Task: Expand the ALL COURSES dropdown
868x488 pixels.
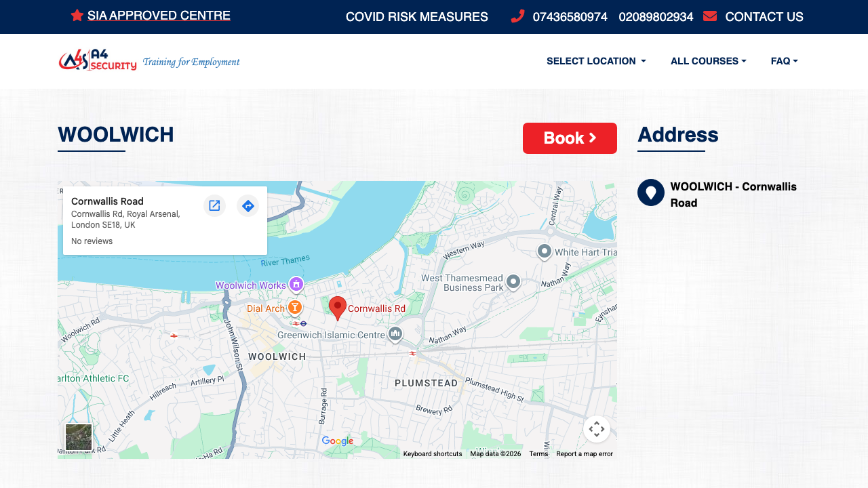Action: pos(708,61)
